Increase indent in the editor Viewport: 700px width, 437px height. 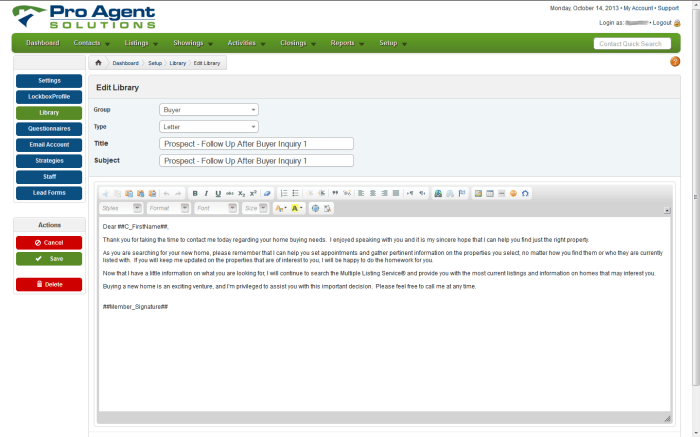click(321, 193)
